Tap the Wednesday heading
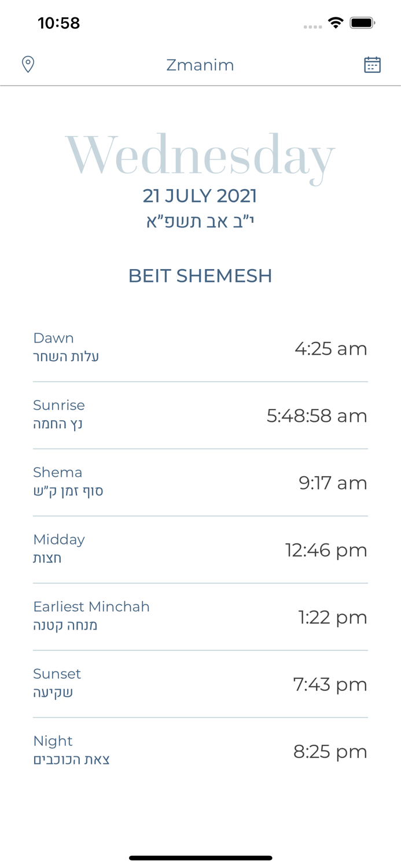This screenshot has height=868, width=401. point(200,155)
